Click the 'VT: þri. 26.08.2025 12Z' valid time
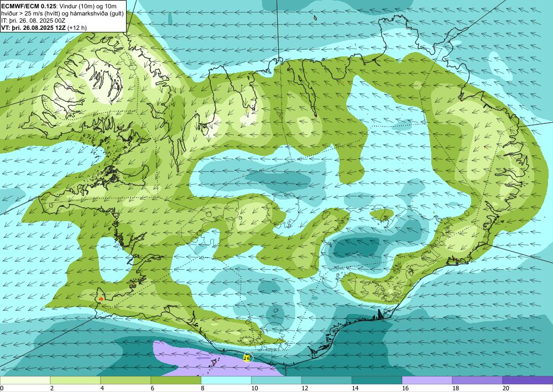The height and width of the screenshot is (392, 553). [x=34, y=27]
